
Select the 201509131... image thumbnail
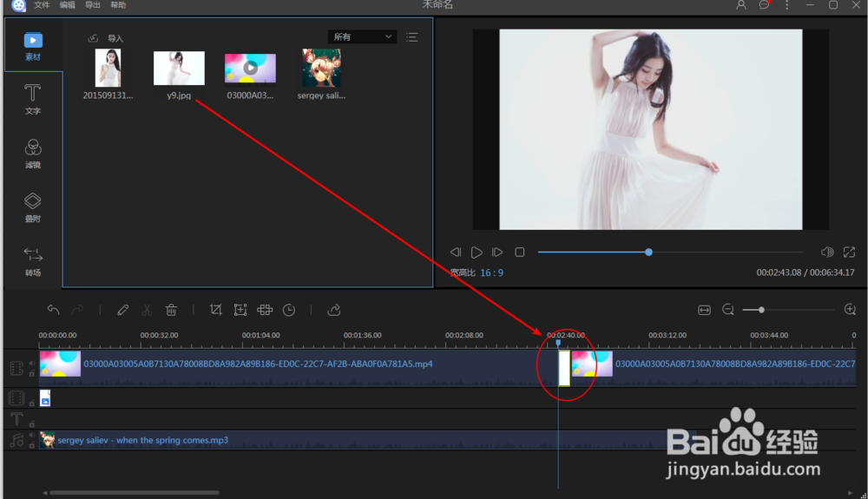(108, 68)
